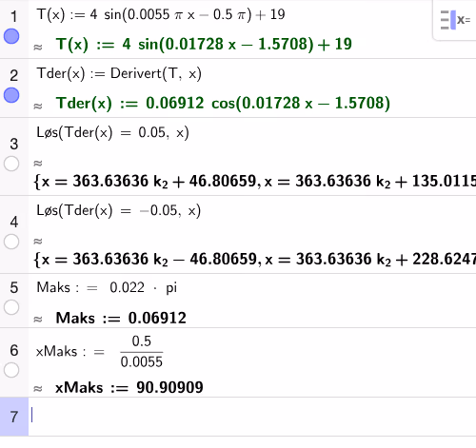Click row 4 solution output with − 46.80659
Image resolution: width=476 pixels, height=448 pixels.
255,260
